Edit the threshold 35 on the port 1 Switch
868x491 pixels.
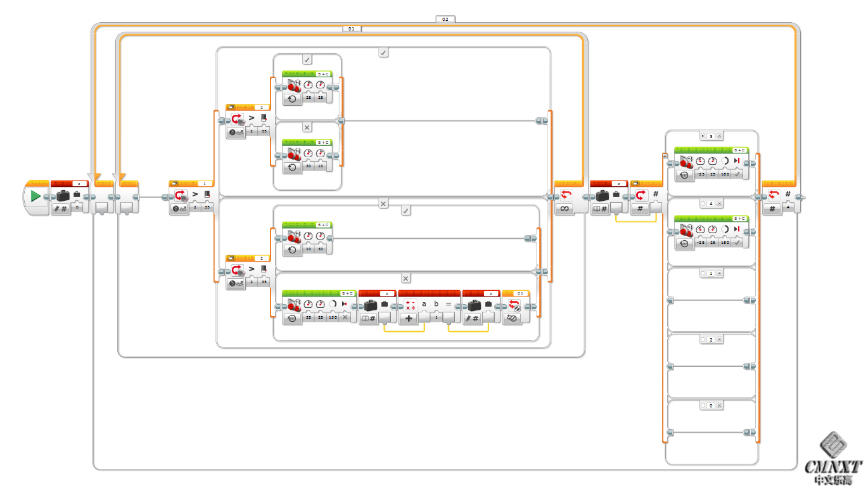coord(207,207)
